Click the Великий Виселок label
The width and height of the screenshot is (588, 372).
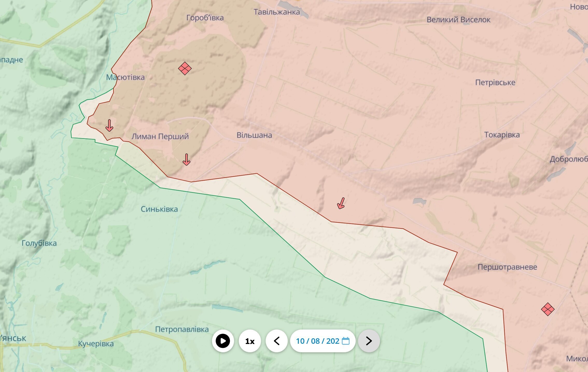point(458,20)
